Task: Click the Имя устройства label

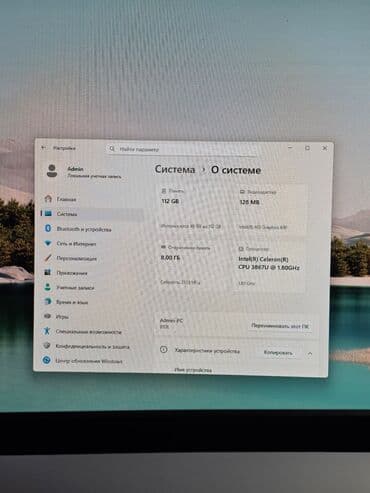Action: pos(193,370)
